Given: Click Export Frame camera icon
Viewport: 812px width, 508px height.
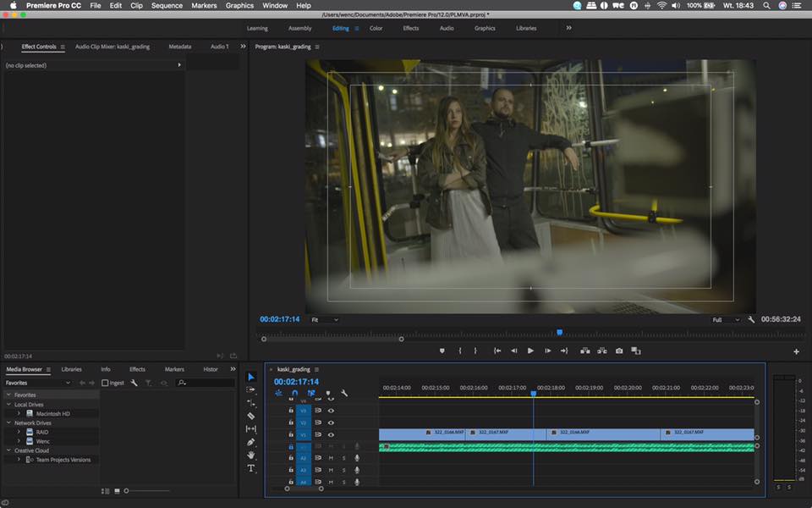Looking at the screenshot, I should click(619, 351).
